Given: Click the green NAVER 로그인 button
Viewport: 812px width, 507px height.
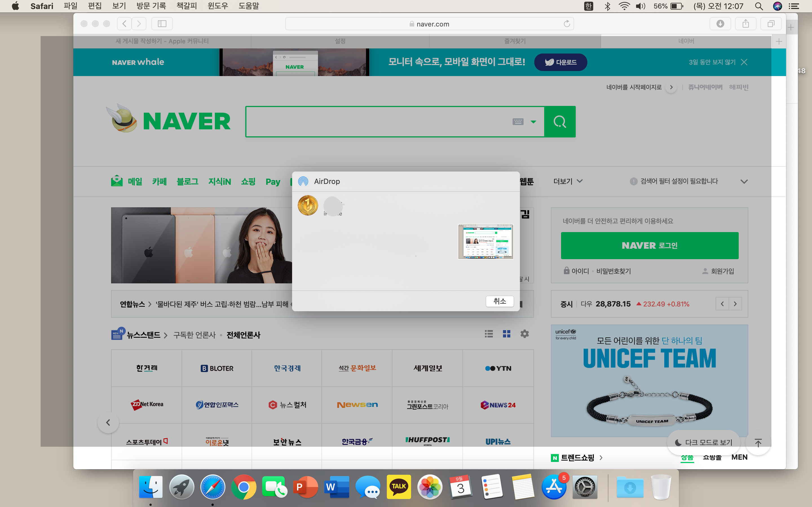Looking at the screenshot, I should pos(649,245).
